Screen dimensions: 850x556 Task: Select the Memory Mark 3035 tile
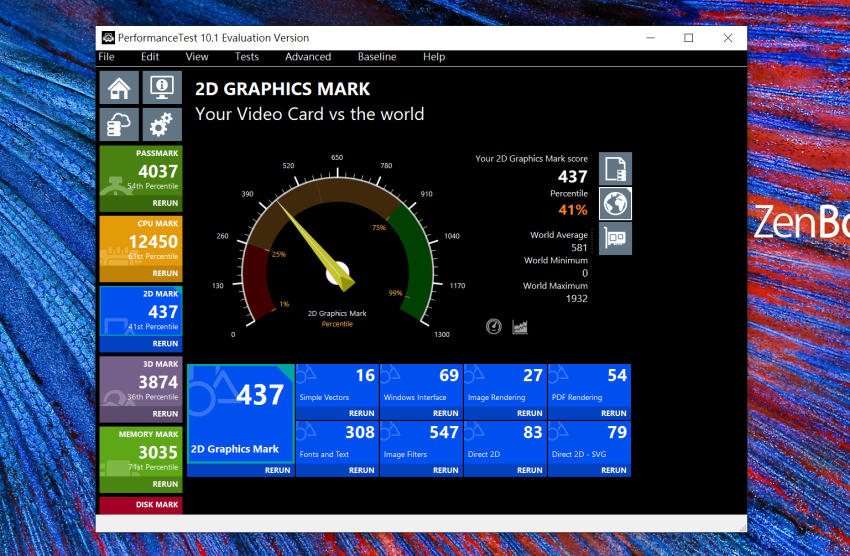[x=141, y=452]
